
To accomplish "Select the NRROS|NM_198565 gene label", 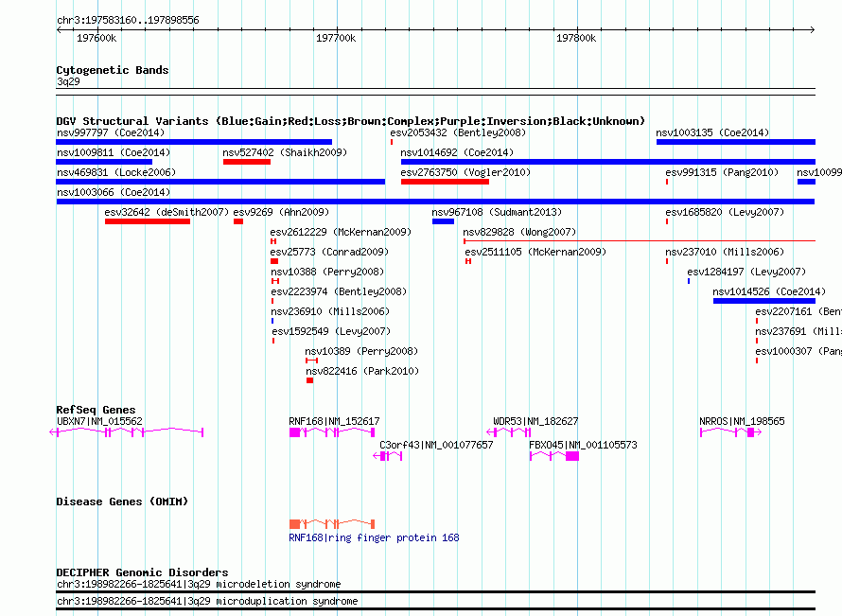I will coord(742,422).
